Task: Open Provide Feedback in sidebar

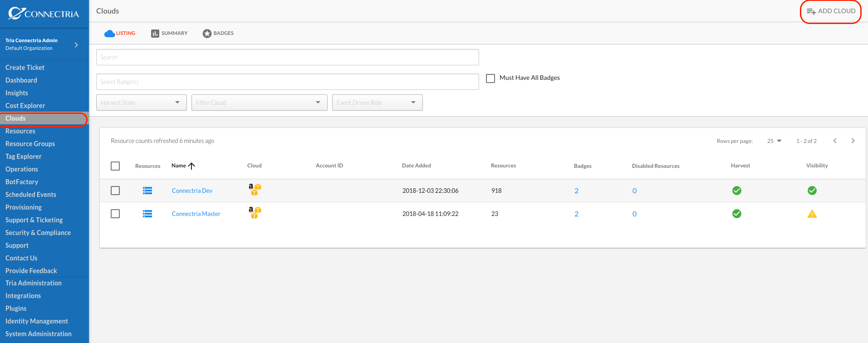Action: [31, 271]
